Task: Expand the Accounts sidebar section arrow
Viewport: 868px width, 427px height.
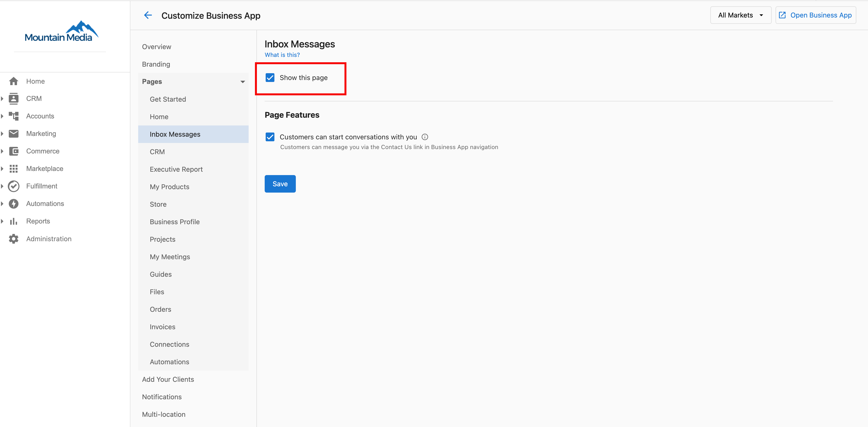Action: pos(2,116)
